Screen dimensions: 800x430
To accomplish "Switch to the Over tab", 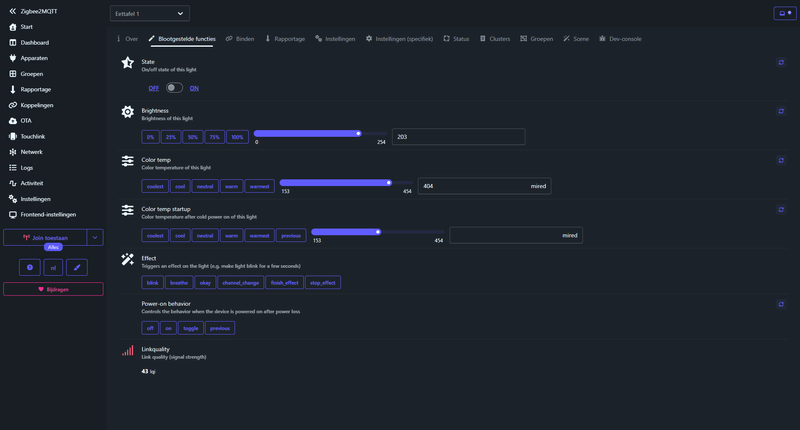I will pyautogui.click(x=127, y=39).
